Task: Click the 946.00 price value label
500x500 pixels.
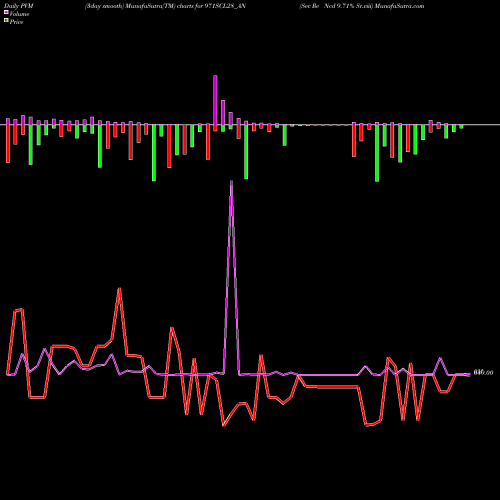Action: click(x=483, y=372)
